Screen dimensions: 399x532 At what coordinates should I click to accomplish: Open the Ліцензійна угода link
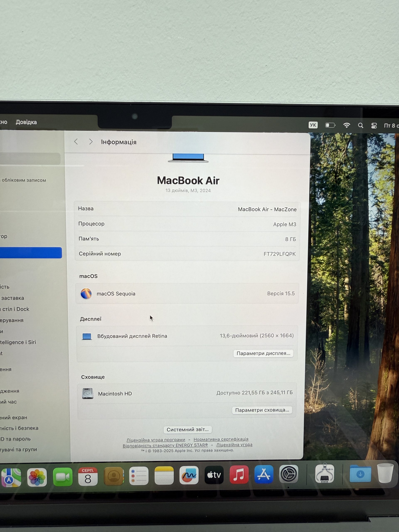234,445
